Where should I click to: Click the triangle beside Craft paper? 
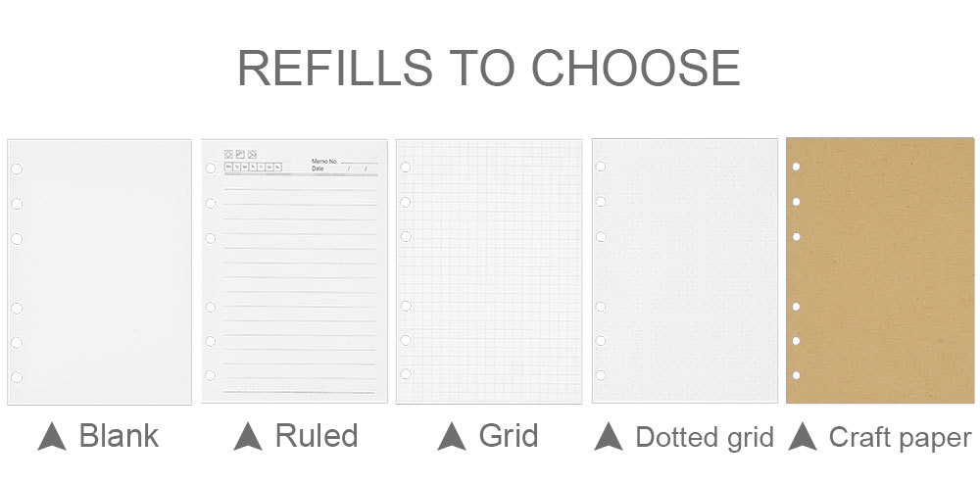804,436
